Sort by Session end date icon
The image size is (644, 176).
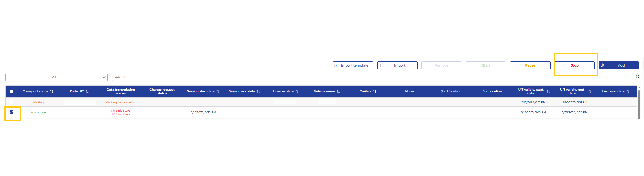pyautogui.click(x=258, y=91)
